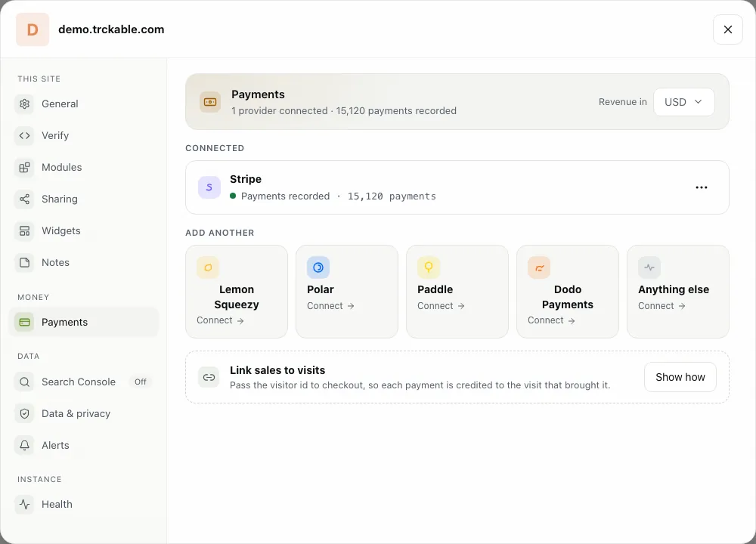
Task: Click the Payments card icon in sidebar
Action: click(25, 322)
